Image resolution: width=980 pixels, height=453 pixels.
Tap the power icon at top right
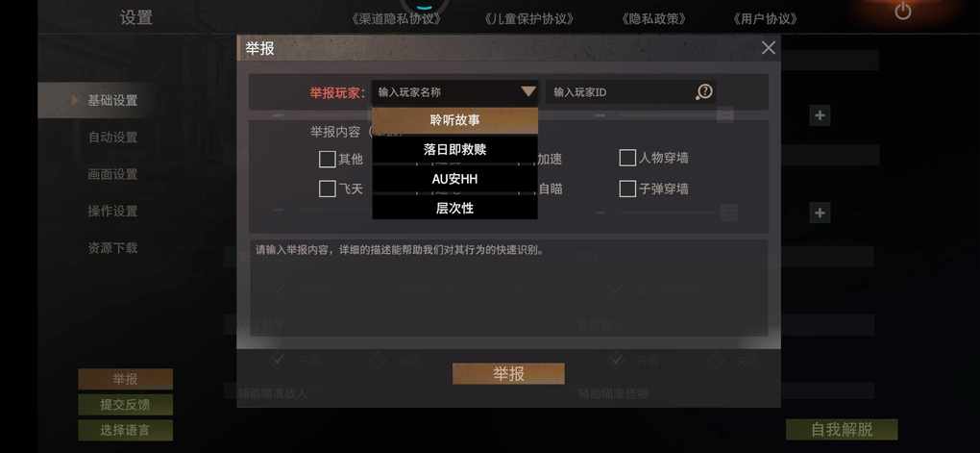tap(902, 11)
